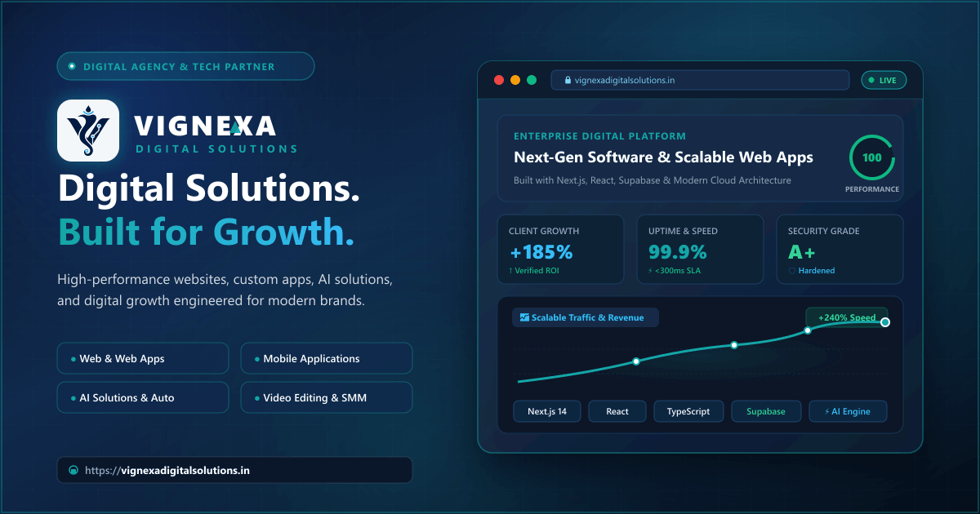
Task: Click the +240% Speed chart badge
Action: pos(847,317)
